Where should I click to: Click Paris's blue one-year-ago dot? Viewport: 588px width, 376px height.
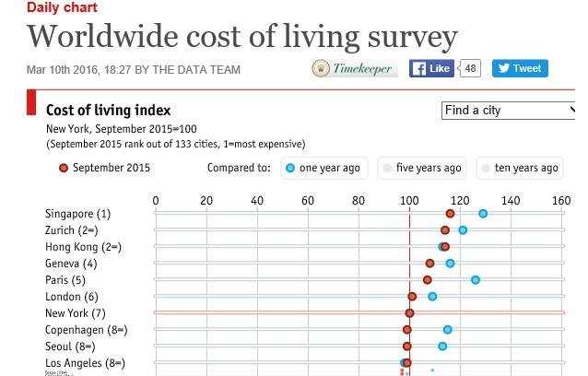(x=476, y=280)
